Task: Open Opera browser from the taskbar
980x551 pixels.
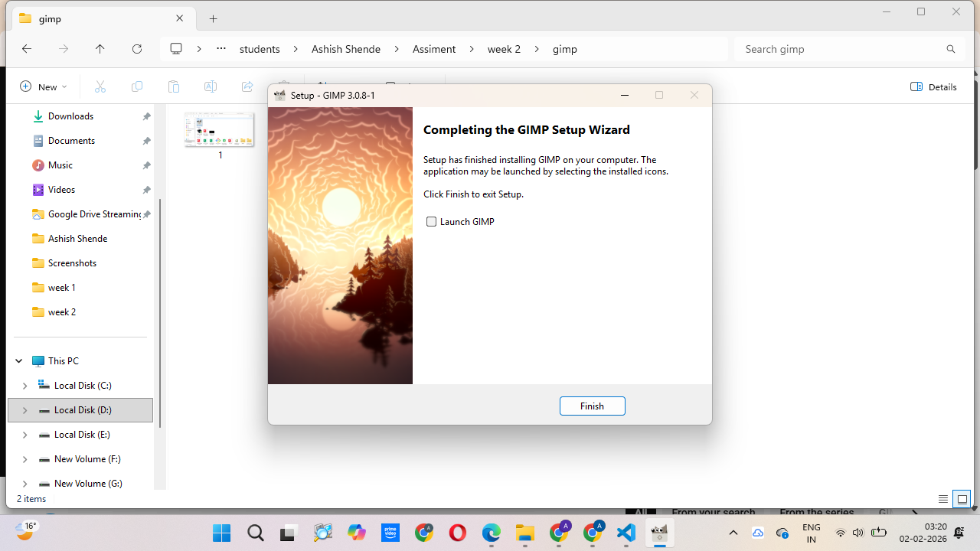Action: (x=458, y=533)
